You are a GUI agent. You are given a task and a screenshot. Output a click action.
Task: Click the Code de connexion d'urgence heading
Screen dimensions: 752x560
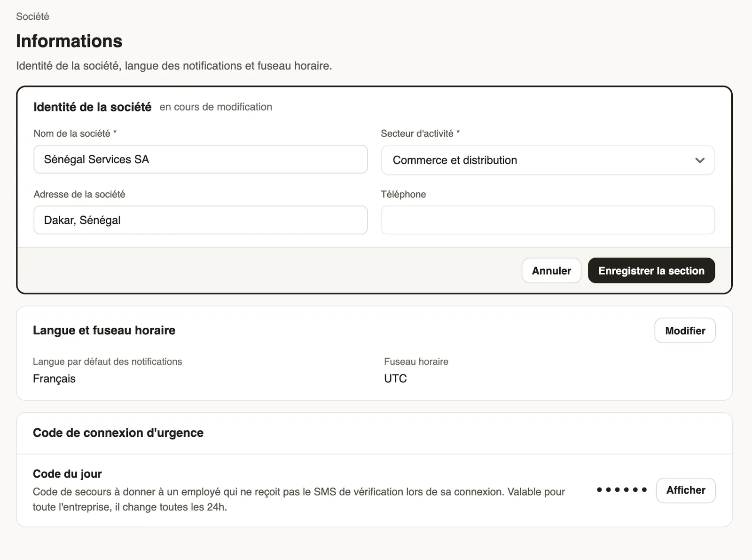tap(118, 433)
